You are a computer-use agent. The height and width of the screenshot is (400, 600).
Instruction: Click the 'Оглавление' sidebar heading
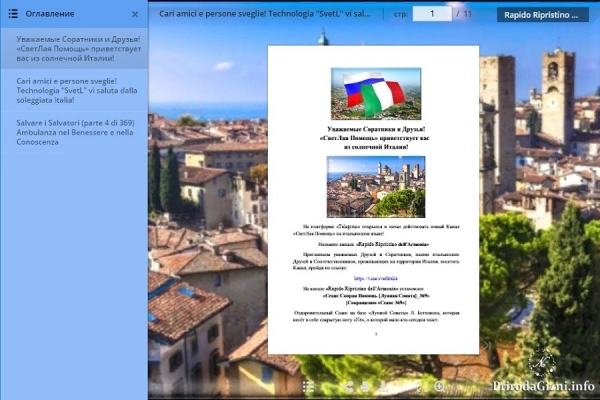pos(50,14)
